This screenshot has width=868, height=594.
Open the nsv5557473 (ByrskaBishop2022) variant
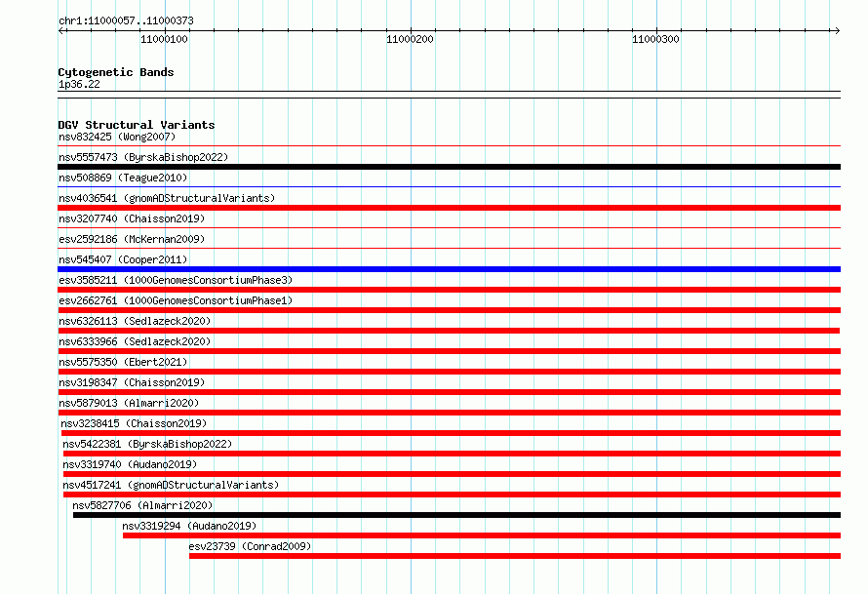143,157
